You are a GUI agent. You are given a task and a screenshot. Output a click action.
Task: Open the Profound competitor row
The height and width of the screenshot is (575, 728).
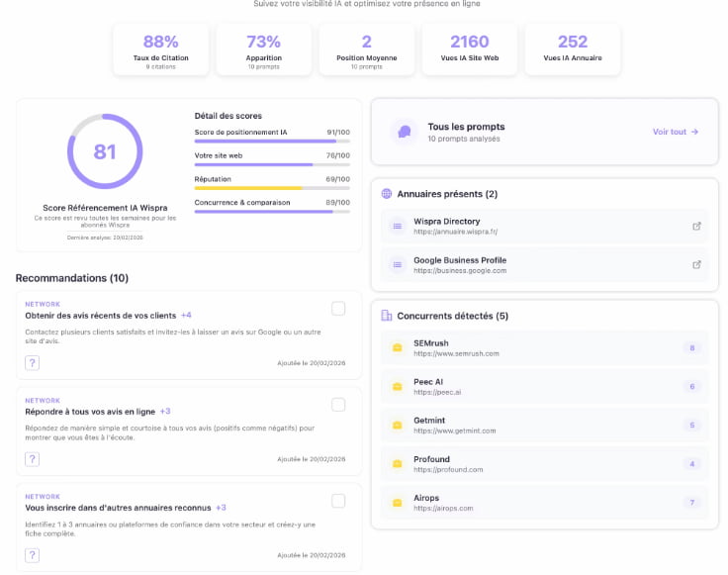pyautogui.click(x=545, y=463)
